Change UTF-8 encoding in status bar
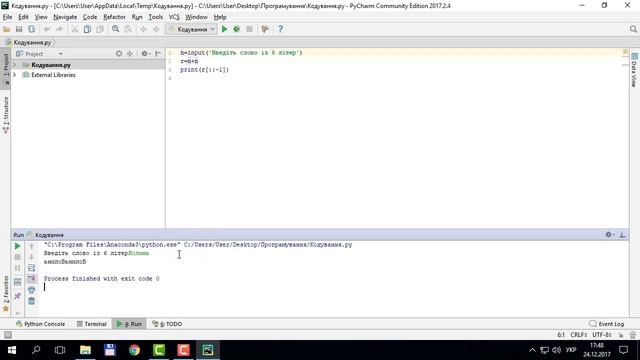The height and width of the screenshot is (360, 640). tap(602, 335)
